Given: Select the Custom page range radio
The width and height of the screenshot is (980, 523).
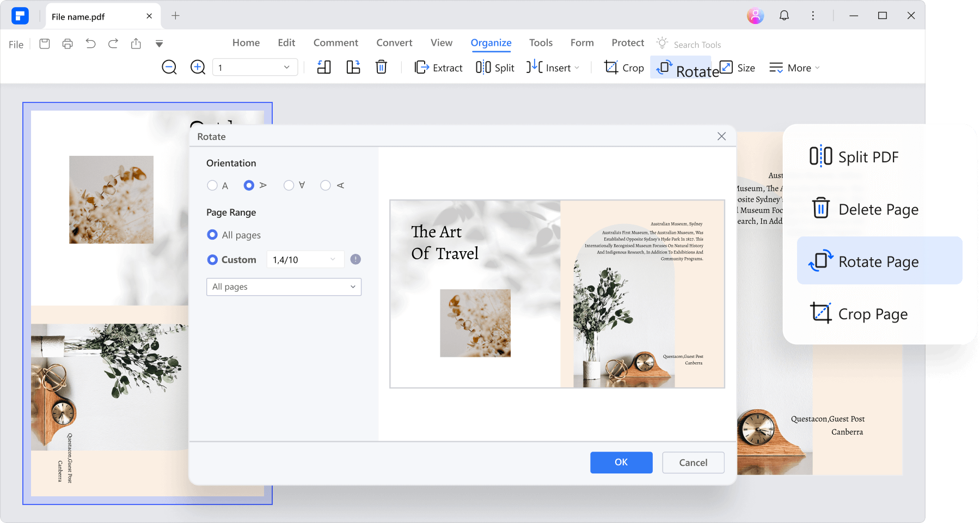Looking at the screenshot, I should 212,260.
